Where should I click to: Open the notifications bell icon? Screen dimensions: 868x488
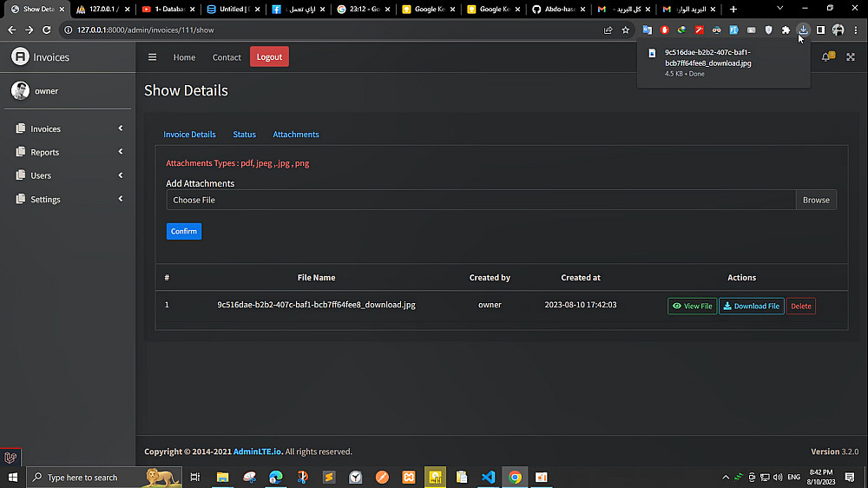coord(826,56)
